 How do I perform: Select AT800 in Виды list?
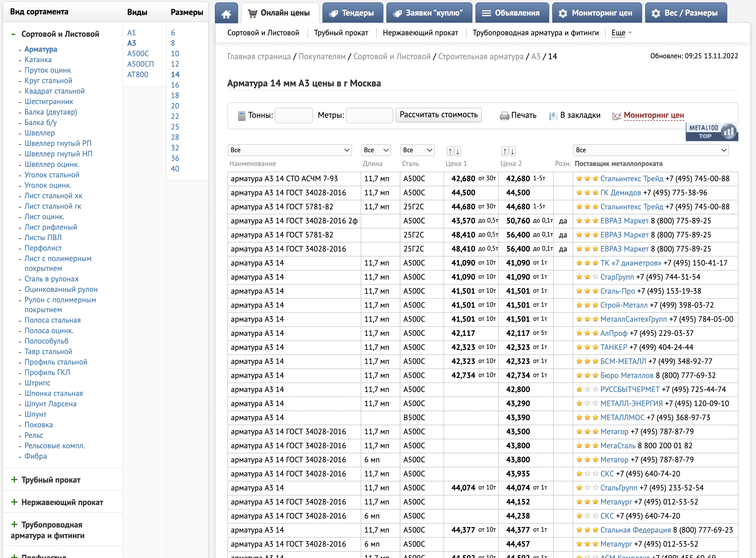(137, 75)
